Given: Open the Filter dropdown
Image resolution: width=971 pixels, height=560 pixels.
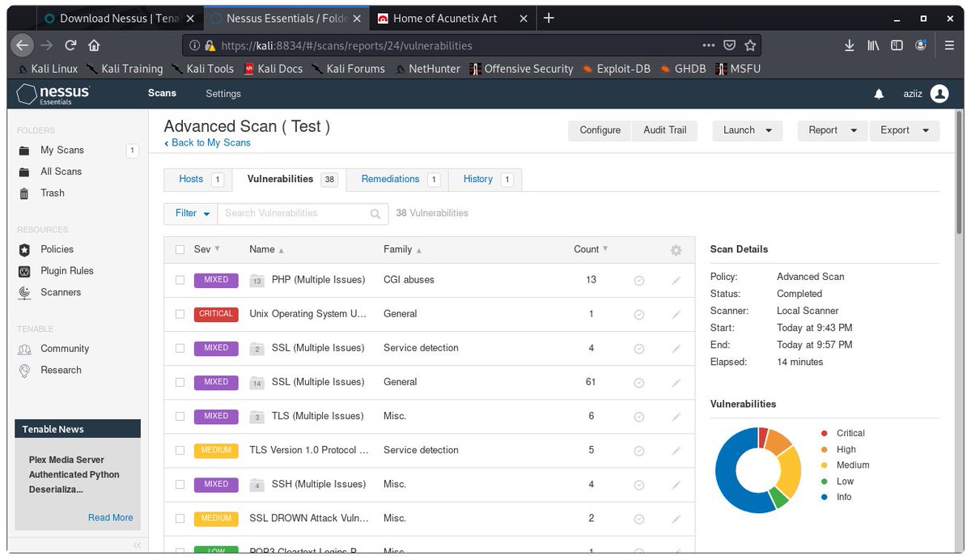Looking at the screenshot, I should coord(191,214).
